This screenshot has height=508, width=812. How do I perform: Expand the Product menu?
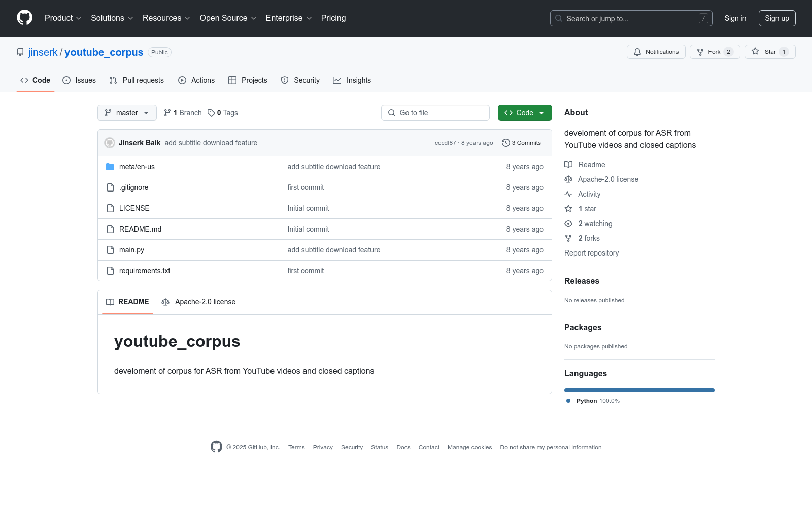coord(63,18)
